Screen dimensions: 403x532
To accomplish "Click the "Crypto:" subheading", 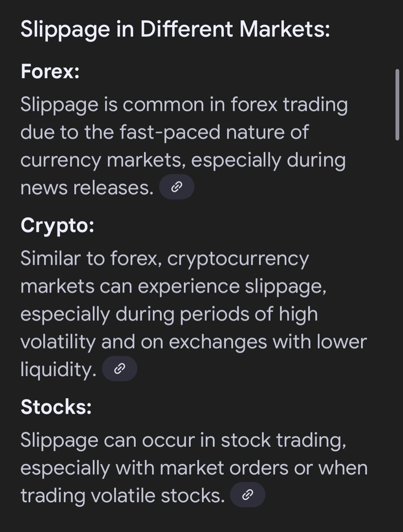I will [x=57, y=225].
